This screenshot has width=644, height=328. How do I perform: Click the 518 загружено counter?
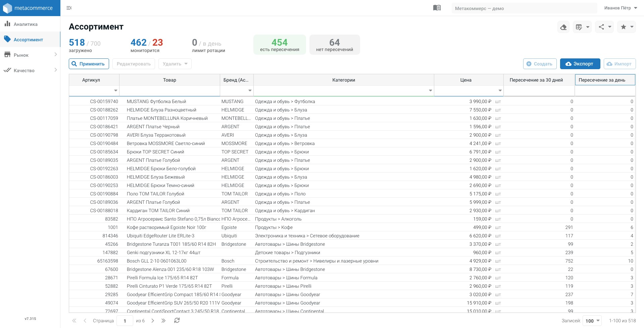[85, 45]
